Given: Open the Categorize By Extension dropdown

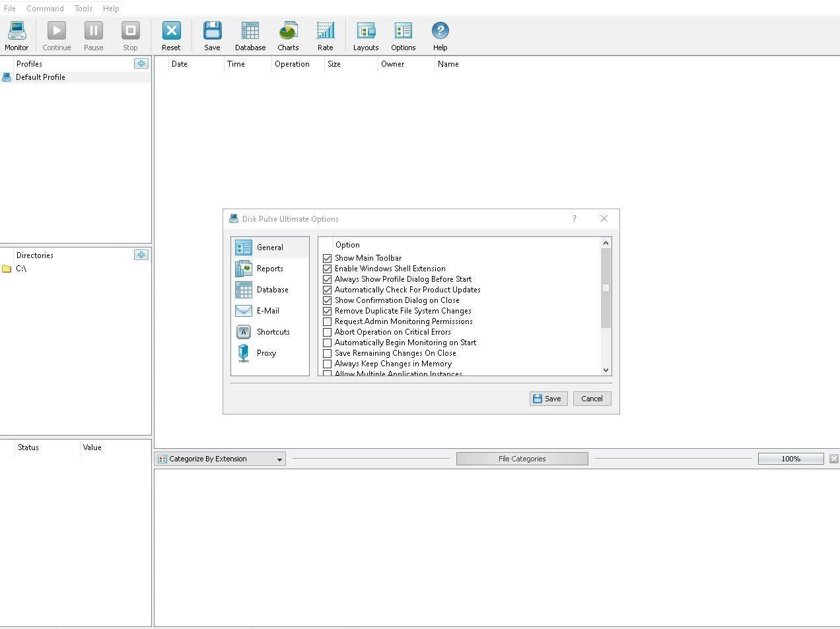Looking at the screenshot, I should pos(221,459).
